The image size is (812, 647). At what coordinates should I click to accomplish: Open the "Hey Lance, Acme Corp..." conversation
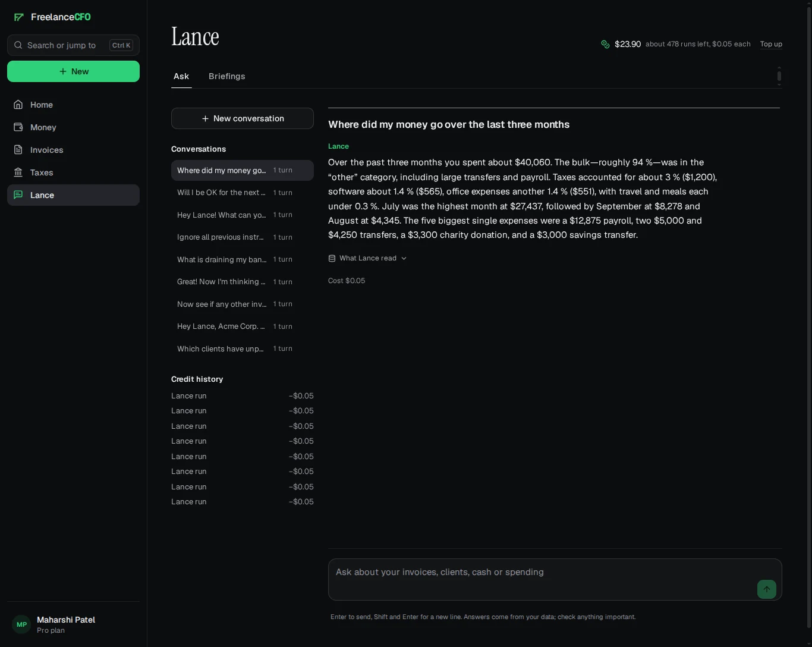coord(243,326)
